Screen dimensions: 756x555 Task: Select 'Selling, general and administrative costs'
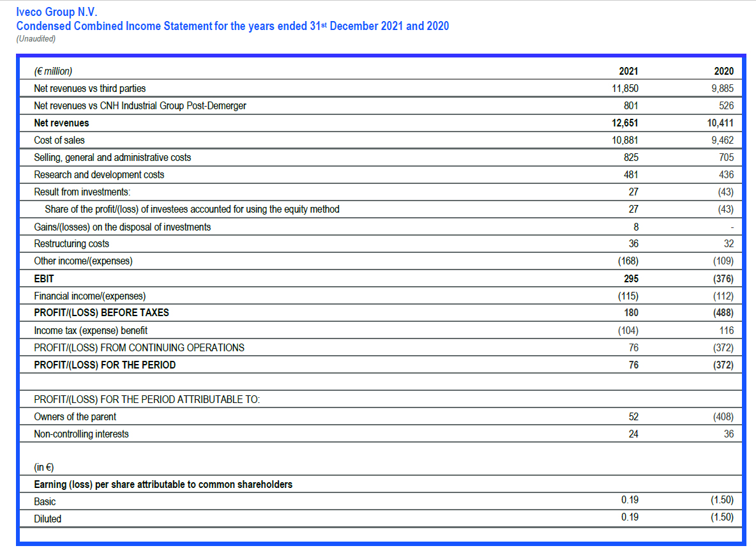(112, 158)
